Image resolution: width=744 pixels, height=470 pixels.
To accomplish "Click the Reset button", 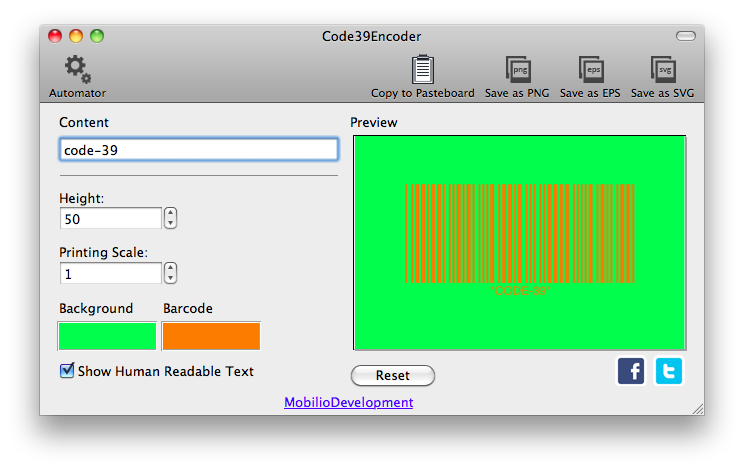I will coord(393,376).
